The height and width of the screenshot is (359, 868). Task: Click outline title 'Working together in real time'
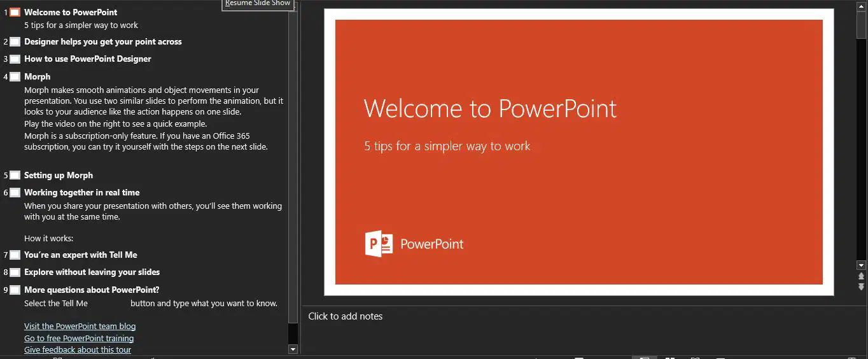[x=82, y=193]
